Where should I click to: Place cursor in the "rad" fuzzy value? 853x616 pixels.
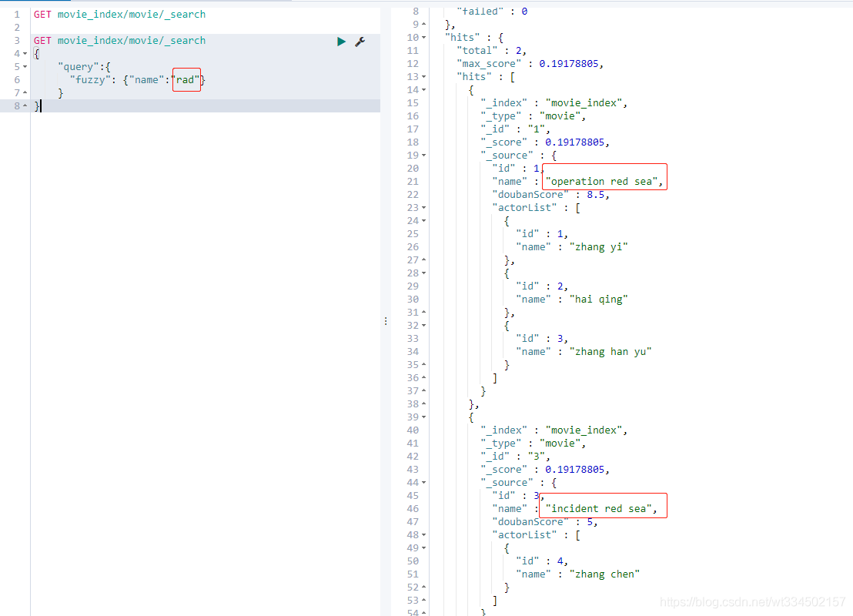pyautogui.click(x=186, y=80)
